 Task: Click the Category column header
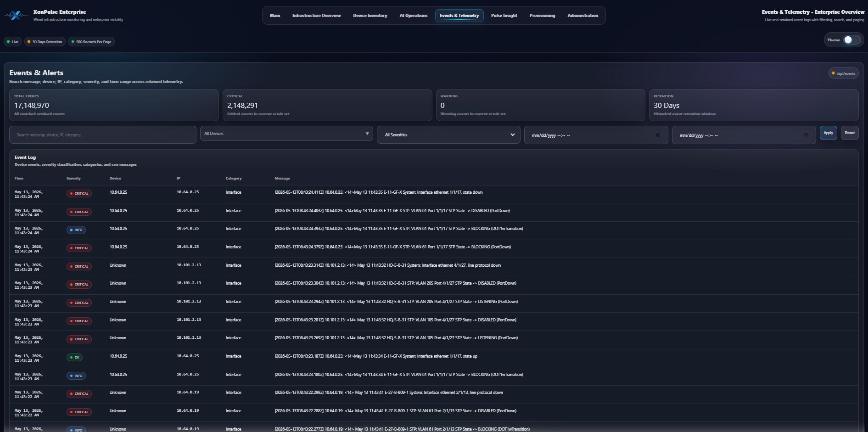(x=234, y=178)
